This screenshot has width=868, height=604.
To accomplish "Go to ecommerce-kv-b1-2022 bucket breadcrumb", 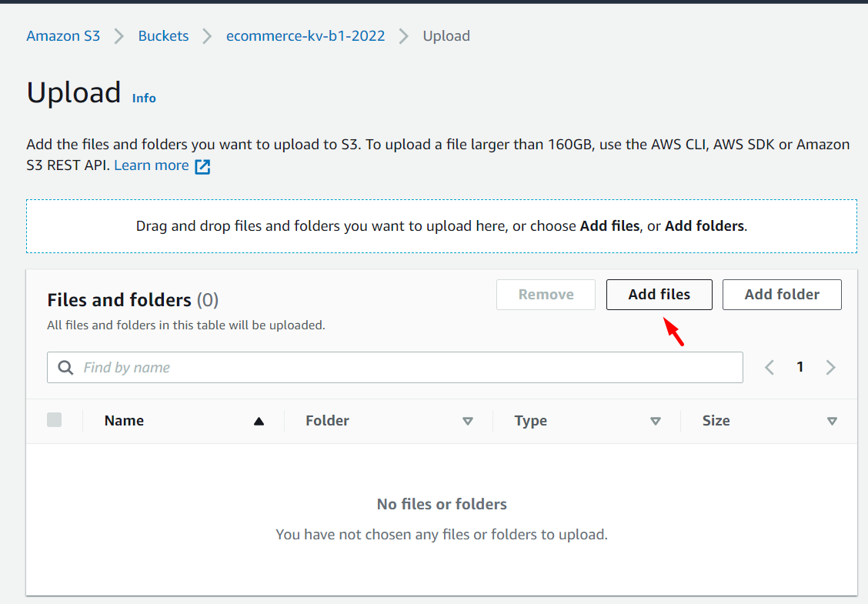I will tap(305, 35).
